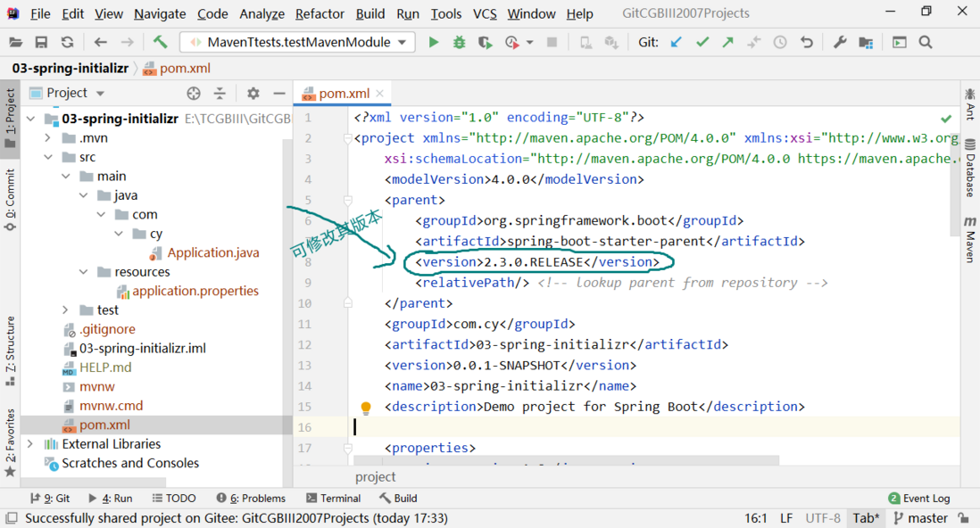Navigate back with the left arrow icon
The image size is (980, 528).
(x=100, y=43)
